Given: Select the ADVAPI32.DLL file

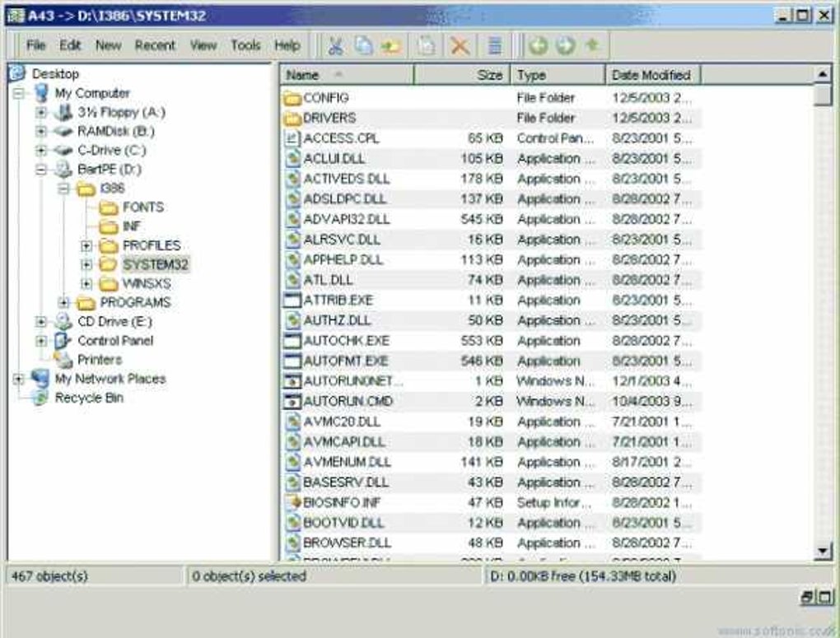Looking at the screenshot, I should tap(491, 219).
